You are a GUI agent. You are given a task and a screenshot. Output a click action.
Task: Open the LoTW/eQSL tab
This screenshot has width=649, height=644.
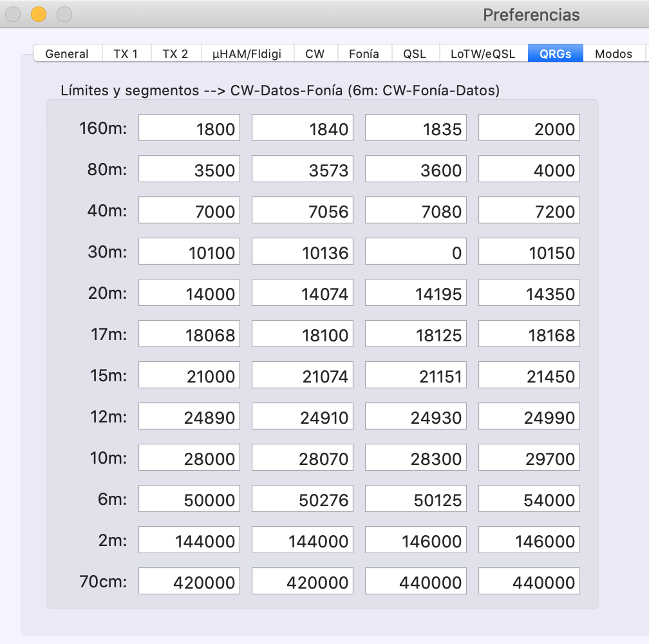tap(483, 53)
